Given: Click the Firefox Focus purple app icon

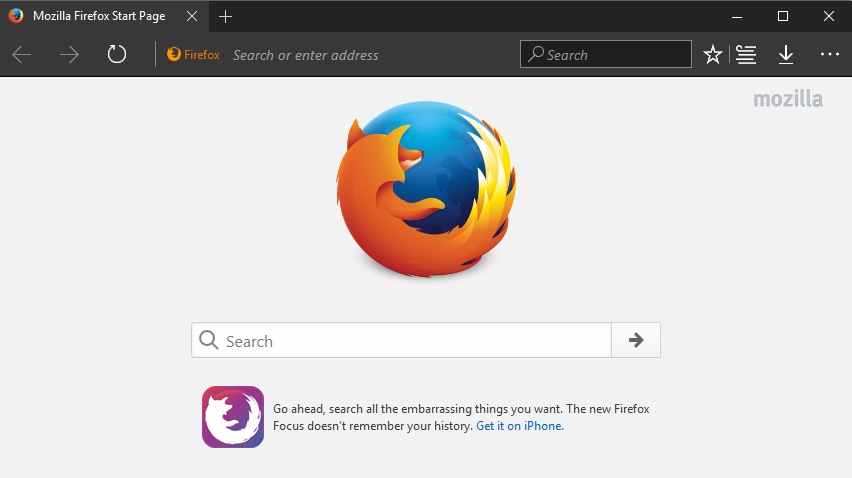Looking at the screenshot, I should coord(233,417).
